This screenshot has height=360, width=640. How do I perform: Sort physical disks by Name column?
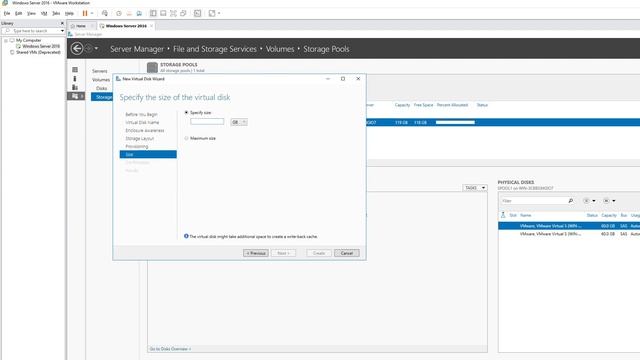point(526,215)
